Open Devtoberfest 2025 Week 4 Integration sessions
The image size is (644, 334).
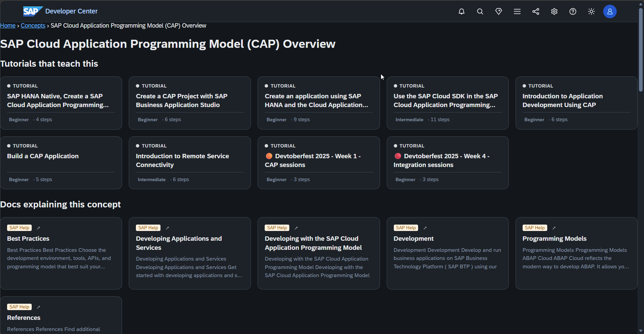(x=442, y=161)
